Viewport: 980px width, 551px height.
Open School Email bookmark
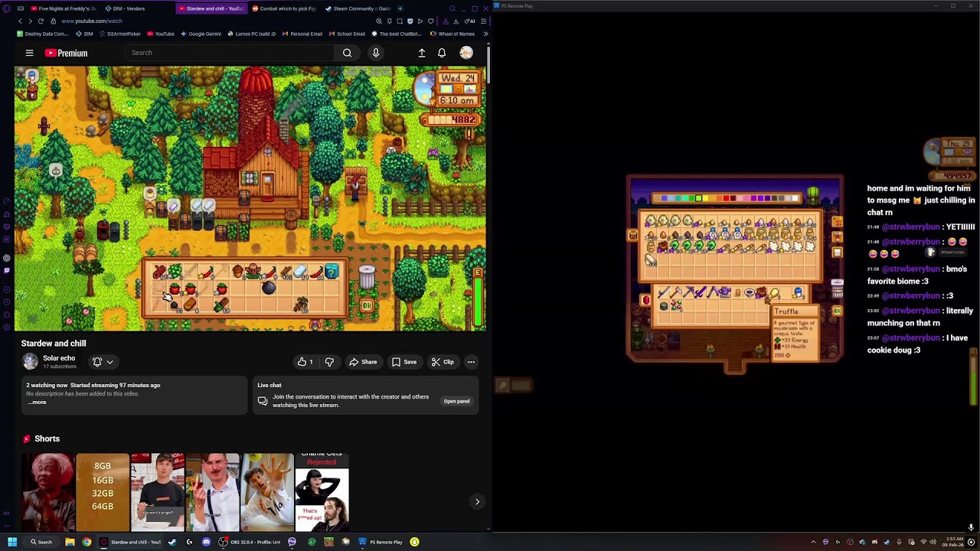348,34
